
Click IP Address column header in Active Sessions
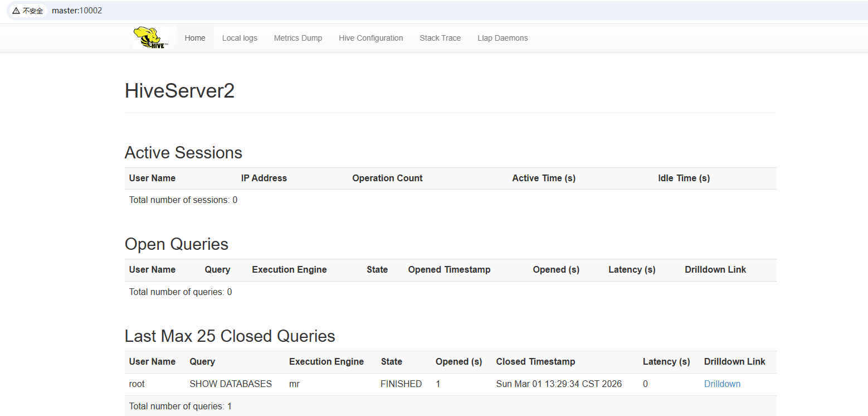coord(264,178)
